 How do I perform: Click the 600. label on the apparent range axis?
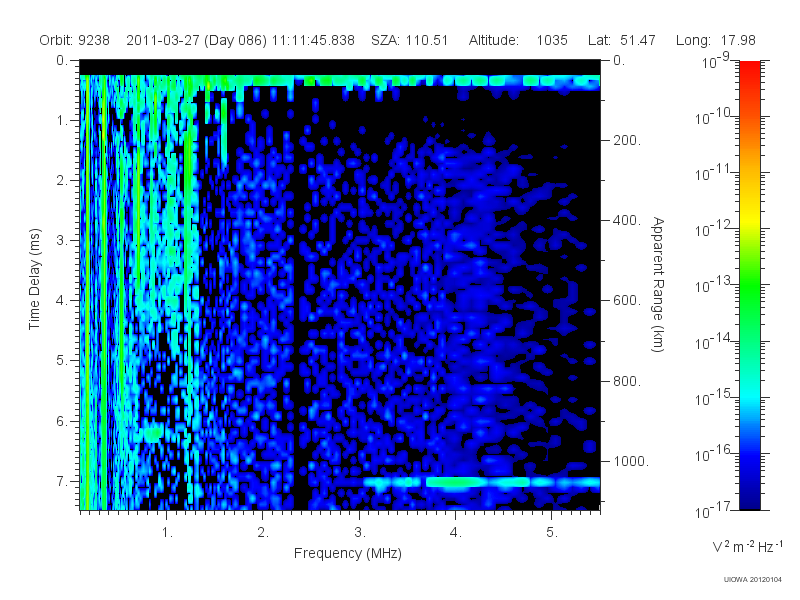click(627, 301)
